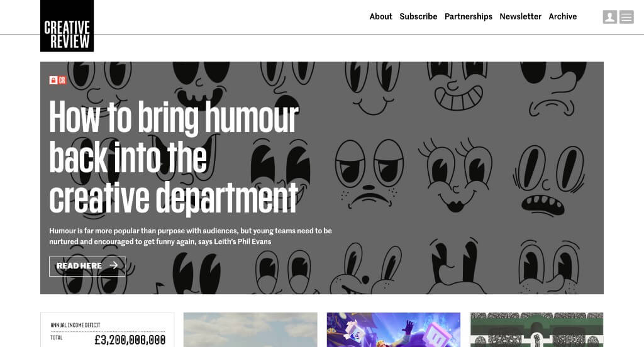Open the purple cartoon game thumbnail
Image resolution: width=644 pixels, height=347 pixels.
pyautogui.click(x=394, y=330)
